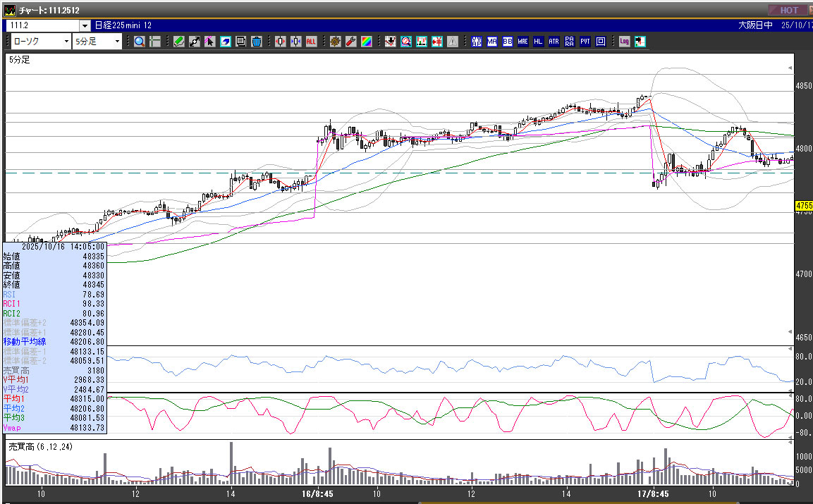Image resolution: width=813 pixels, height=504 pixels.
Task: Click the Log scale button
Action: (624, 42)
